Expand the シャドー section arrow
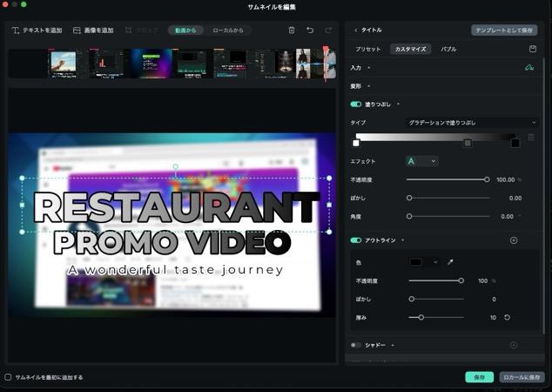 click(393, 345)
